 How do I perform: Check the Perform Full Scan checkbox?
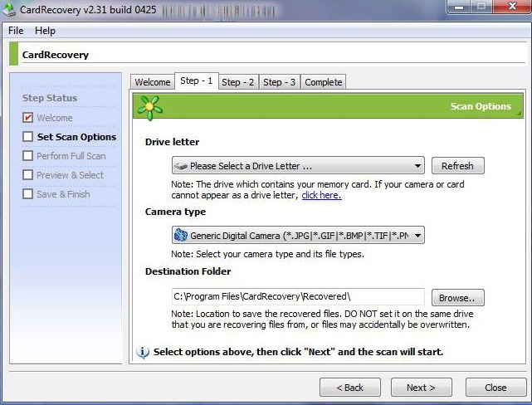point(28,156)
